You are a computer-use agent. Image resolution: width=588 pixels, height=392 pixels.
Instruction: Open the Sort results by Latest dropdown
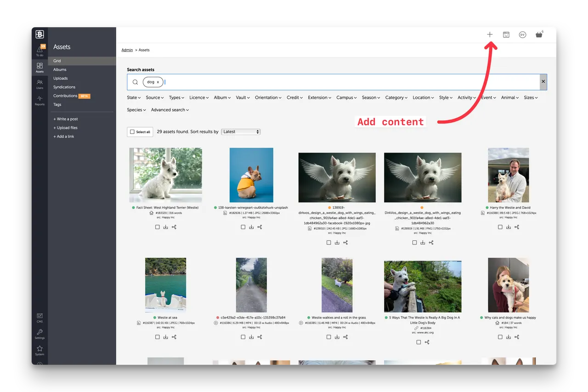(x=241, y=132)
